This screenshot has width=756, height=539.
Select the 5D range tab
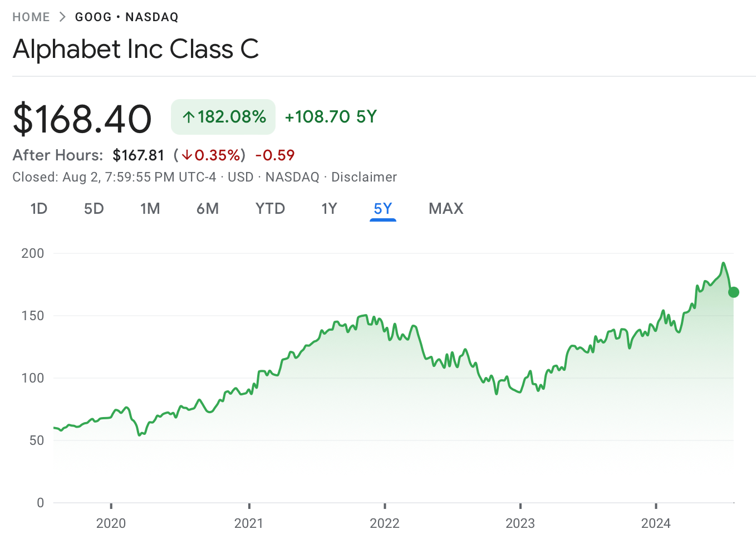(x=94, y=209)
